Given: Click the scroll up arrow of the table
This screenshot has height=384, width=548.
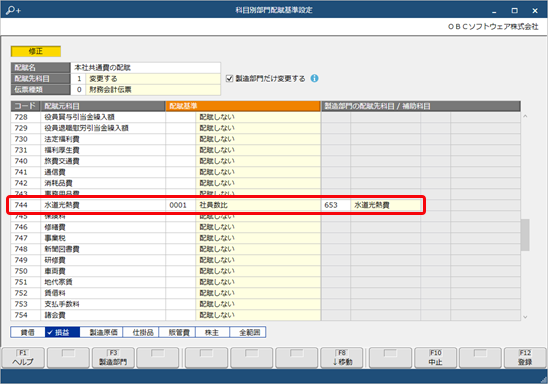Looking at the screenshot, I should click(525, 117).
